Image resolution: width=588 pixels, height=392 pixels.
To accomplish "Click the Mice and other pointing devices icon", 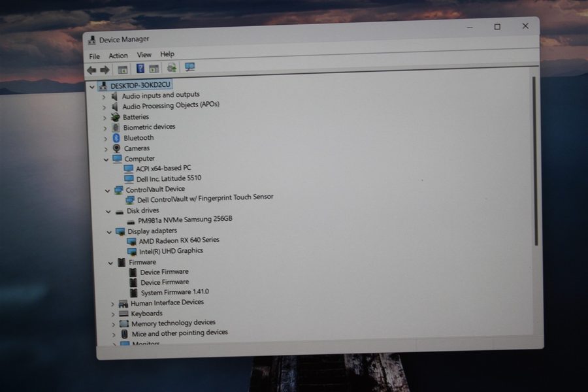I will click(x=125, y=333).
